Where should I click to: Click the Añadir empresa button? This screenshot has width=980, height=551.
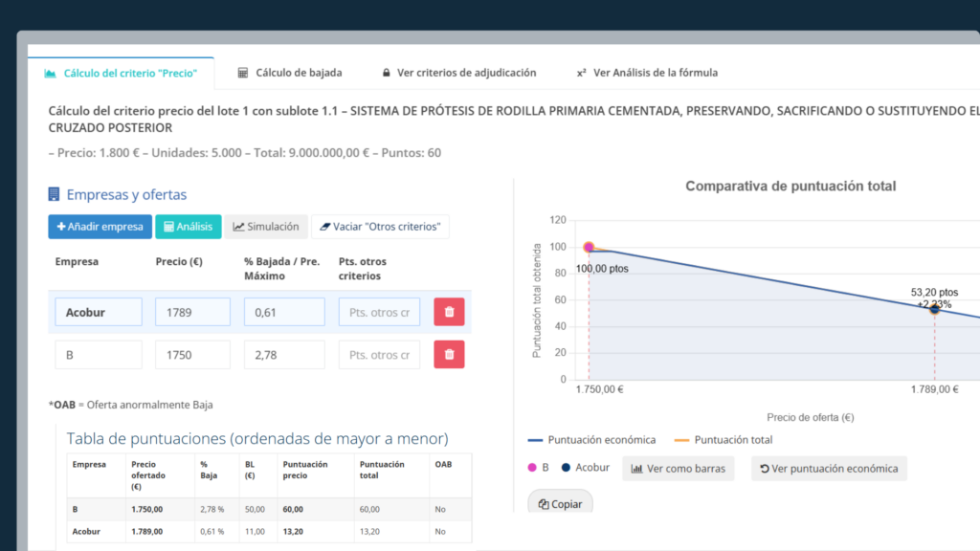(100, 227)
